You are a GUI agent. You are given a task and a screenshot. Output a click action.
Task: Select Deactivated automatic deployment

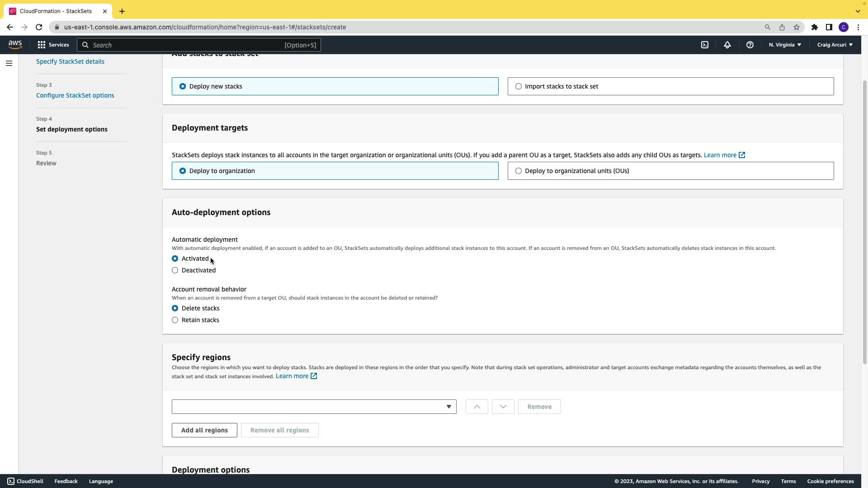click(175, 270)
